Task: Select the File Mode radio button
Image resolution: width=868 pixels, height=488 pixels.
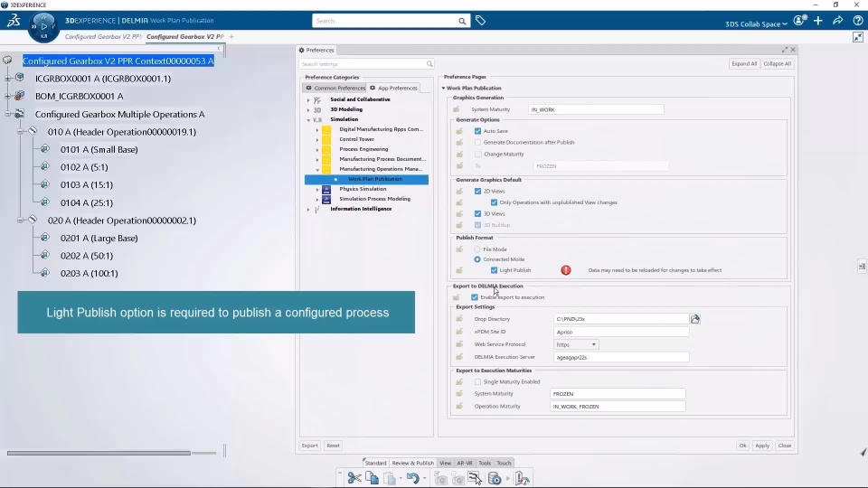Action: pyautogui.click(x=477, y=249)
